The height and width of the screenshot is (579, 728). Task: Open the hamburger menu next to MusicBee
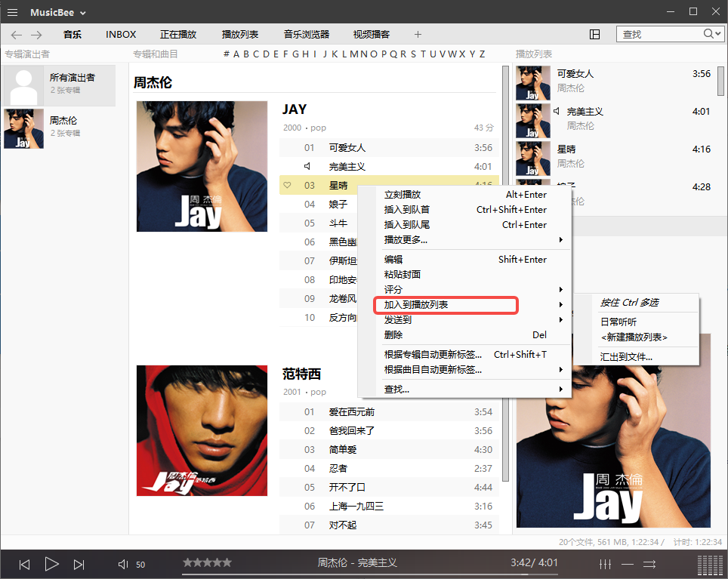click(x=13, y=13)
